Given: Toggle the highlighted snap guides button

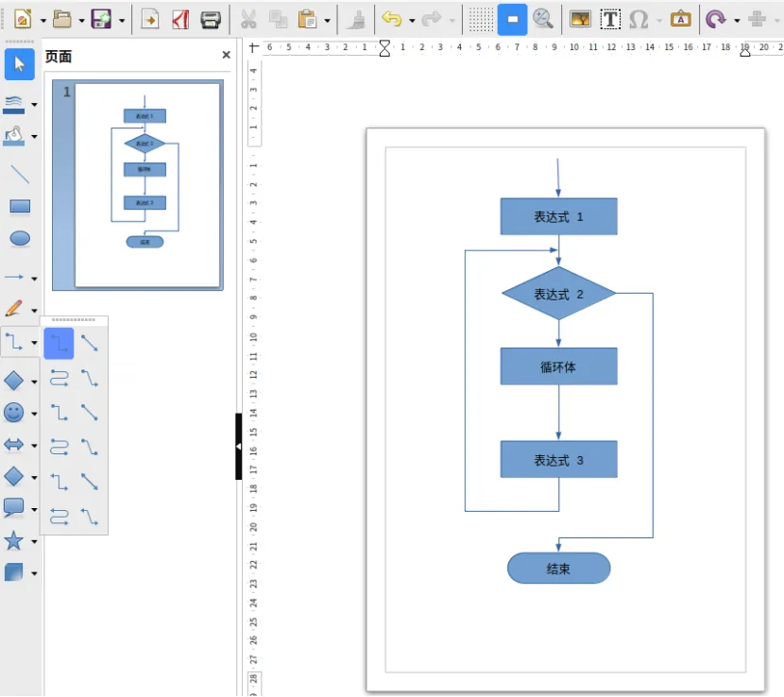Looking at the screenshot, I should click(512, 20).
